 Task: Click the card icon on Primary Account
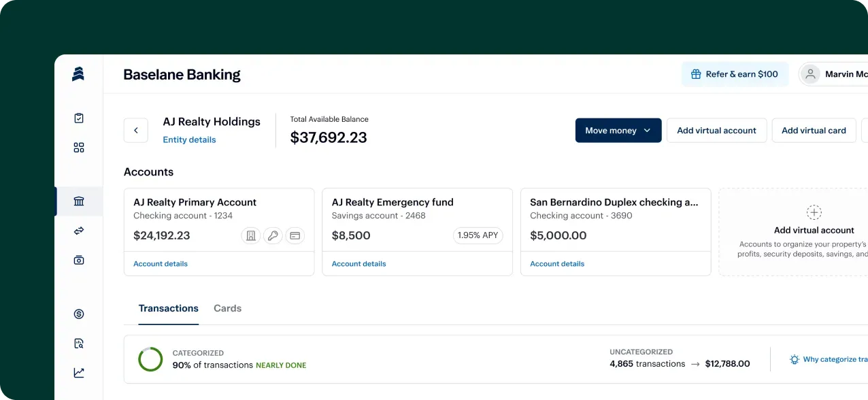pos(295,235)
